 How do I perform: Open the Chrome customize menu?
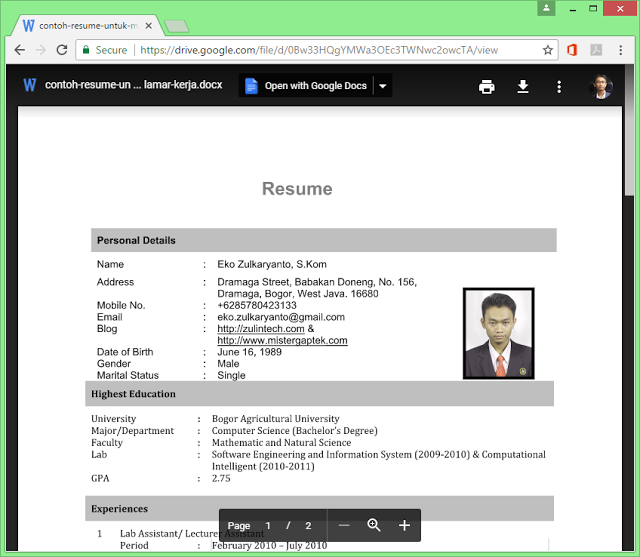pyautogui.click(x=621, y=50)
